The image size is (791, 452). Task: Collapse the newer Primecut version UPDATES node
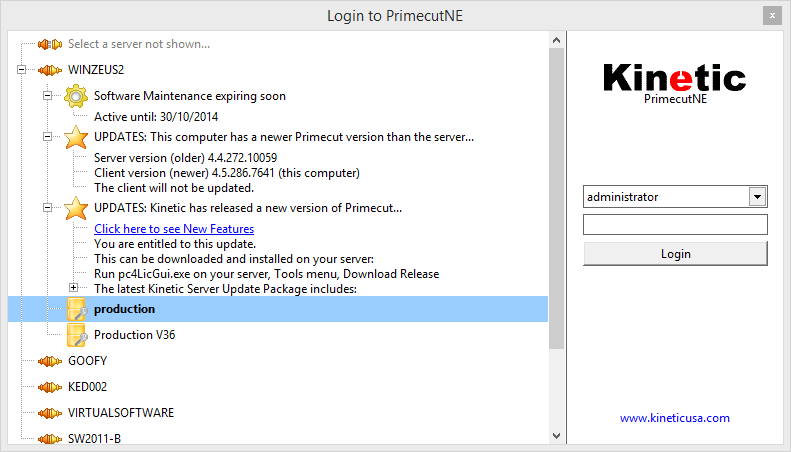click(47, 137)
